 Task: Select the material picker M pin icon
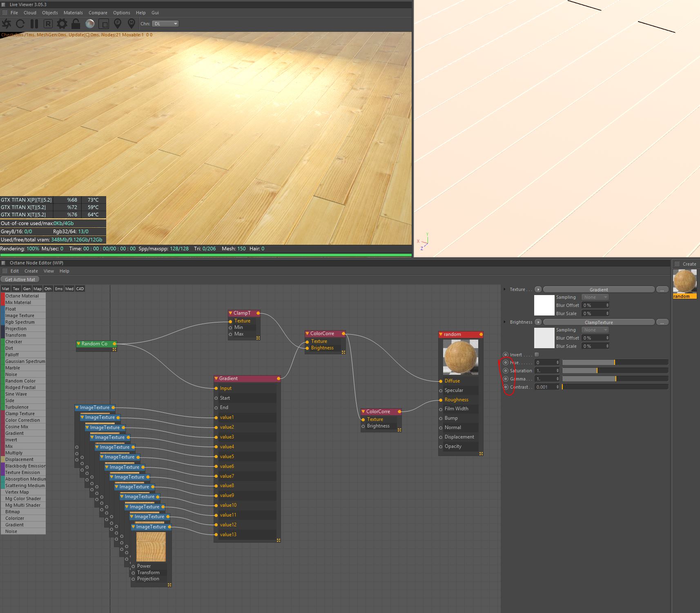pos(132,23)
